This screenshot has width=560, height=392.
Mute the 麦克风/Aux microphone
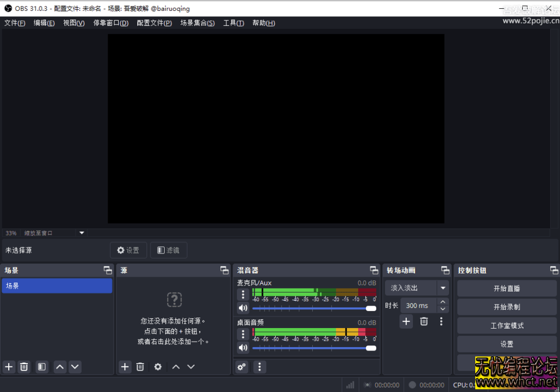pos(243,308)
